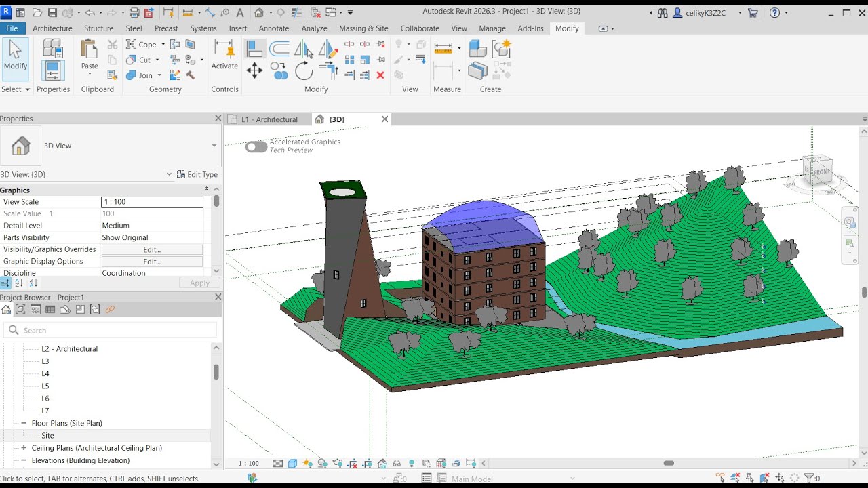Toggle Accelerated Graphics Tech Preview switch
The image size is (868, 488).
(x=256, y=146)
